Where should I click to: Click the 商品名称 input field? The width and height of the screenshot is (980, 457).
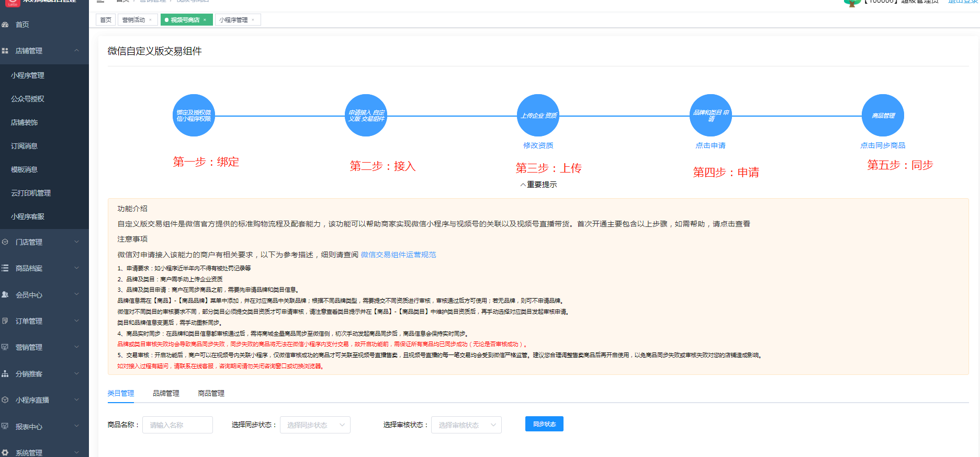pos(177,425)
